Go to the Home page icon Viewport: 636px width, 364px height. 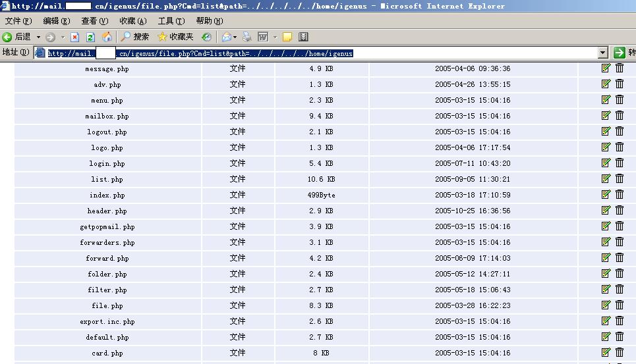107,38
